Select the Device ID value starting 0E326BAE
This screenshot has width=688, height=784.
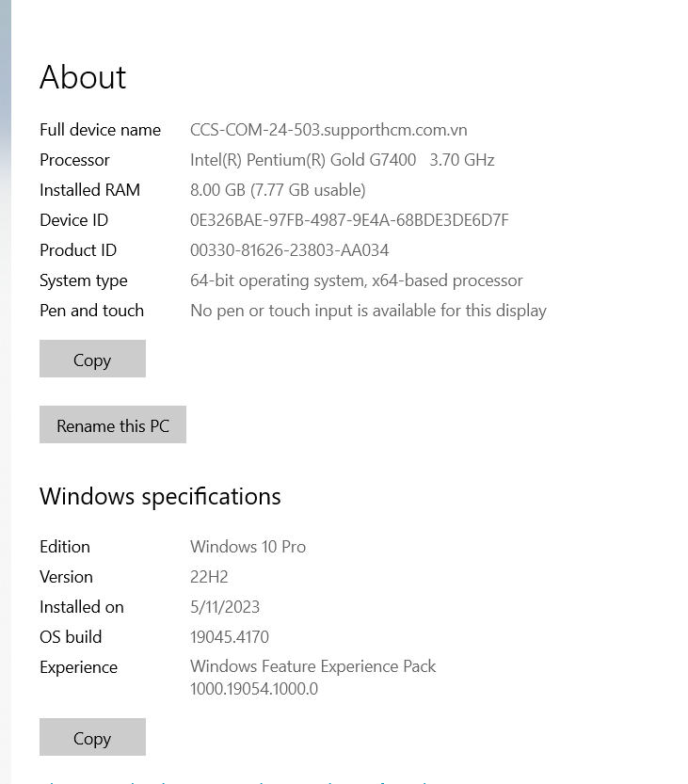click(x=349, y=220)
